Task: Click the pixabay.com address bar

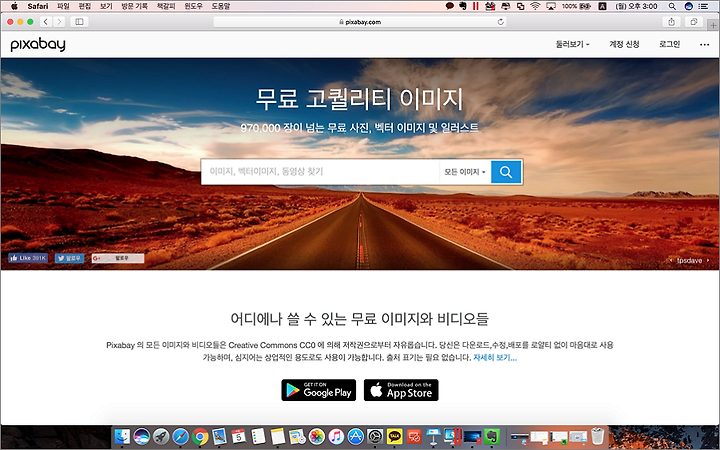Action: point(360,22)
